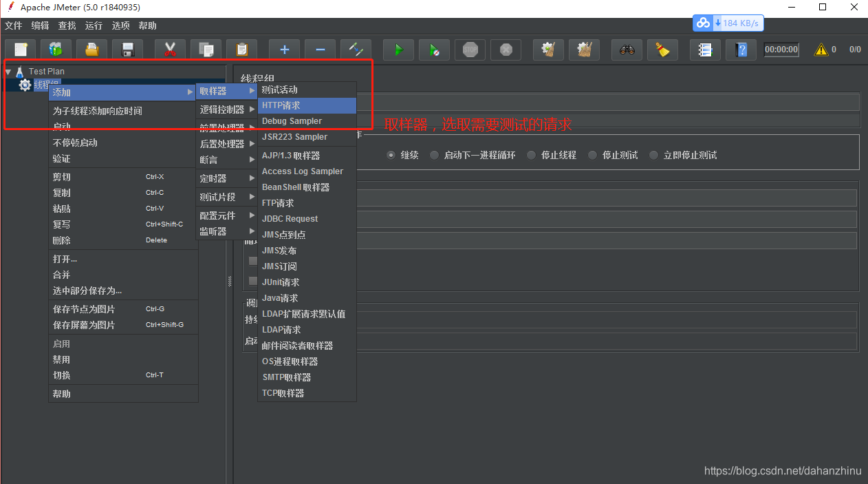Open the 帮助 menu in menu bar
The height and width of the screenshot is (484, 868).
(x=147, y=25)
